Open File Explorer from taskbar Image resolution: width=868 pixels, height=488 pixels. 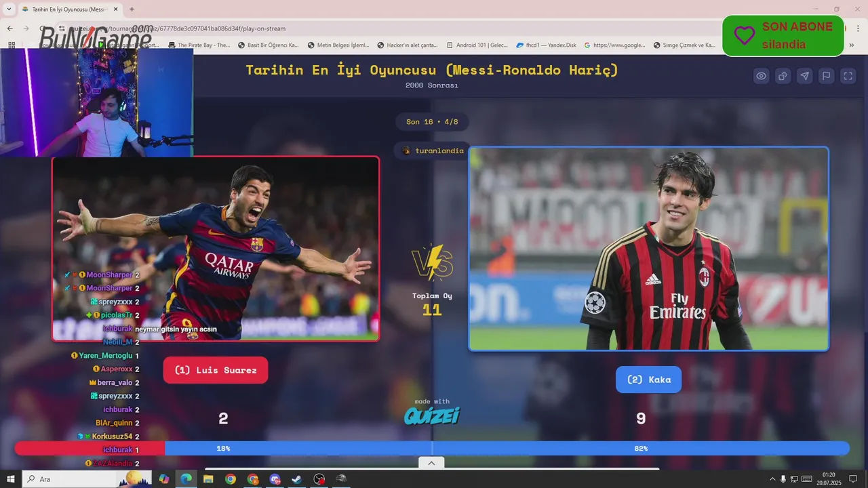[x=208, y=479]
